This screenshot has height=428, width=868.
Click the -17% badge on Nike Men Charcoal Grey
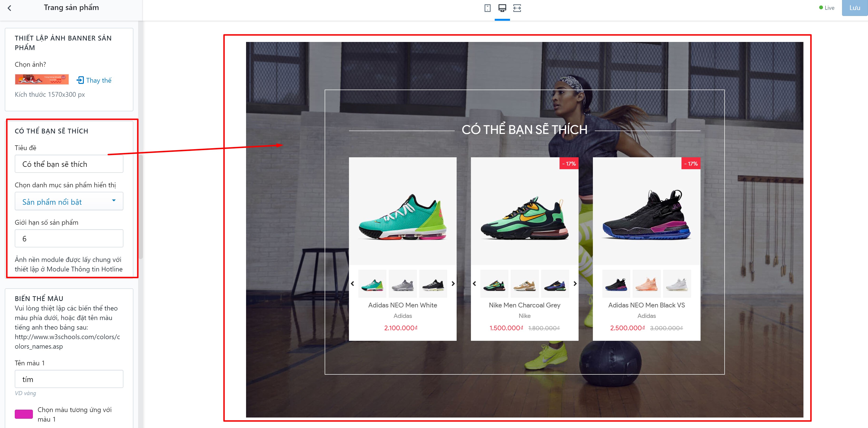pyautogui.click(x=569, y=163)
